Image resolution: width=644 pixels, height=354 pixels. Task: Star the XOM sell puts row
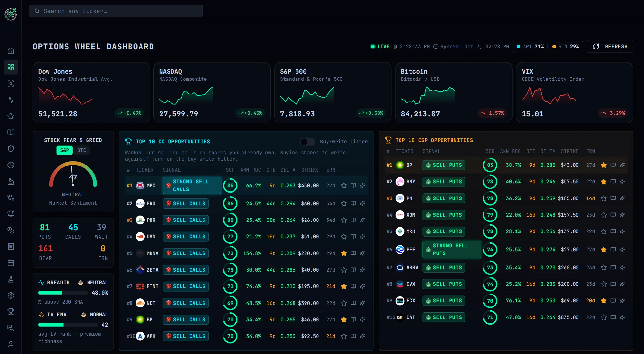604,215
